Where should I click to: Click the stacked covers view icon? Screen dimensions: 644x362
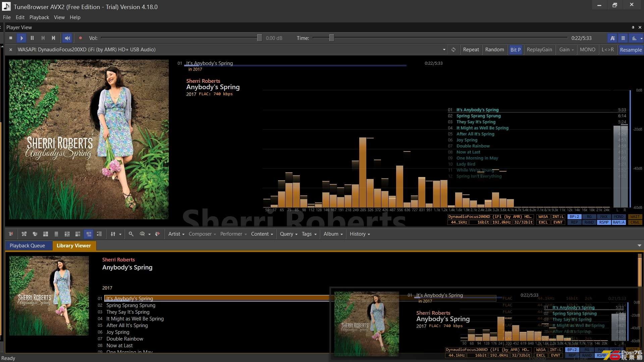(35, 234)
